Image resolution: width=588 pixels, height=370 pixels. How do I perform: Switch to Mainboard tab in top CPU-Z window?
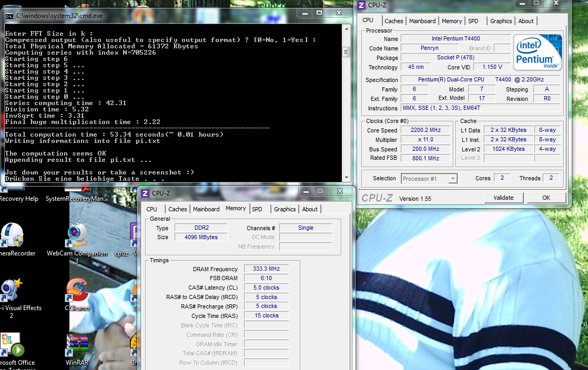pos(422,21)
